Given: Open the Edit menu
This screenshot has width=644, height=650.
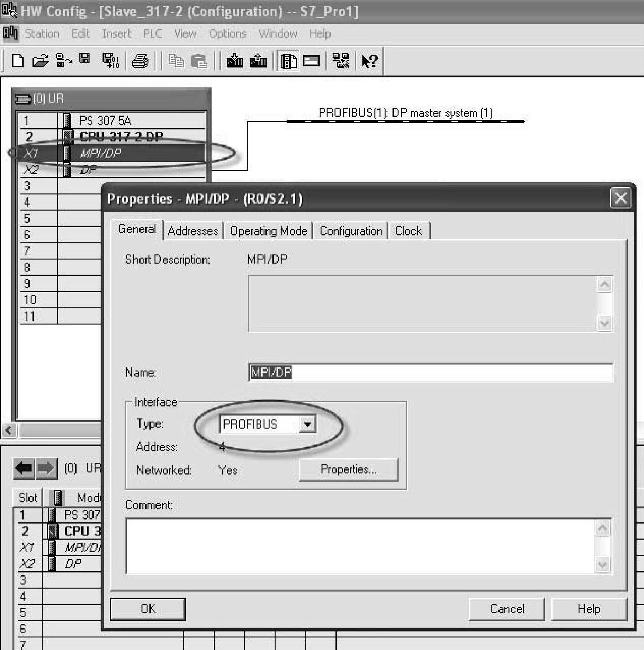Looking at the screenshot, I should (80, 33).
